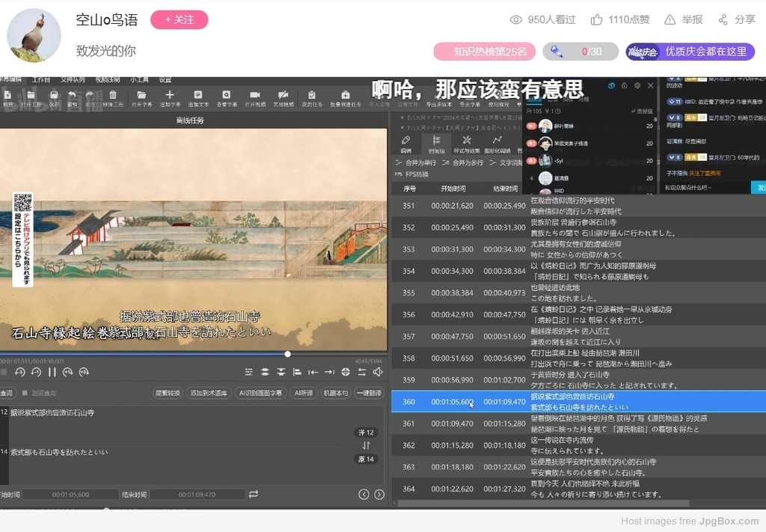Click the FPS转换 button

(412, 174)
